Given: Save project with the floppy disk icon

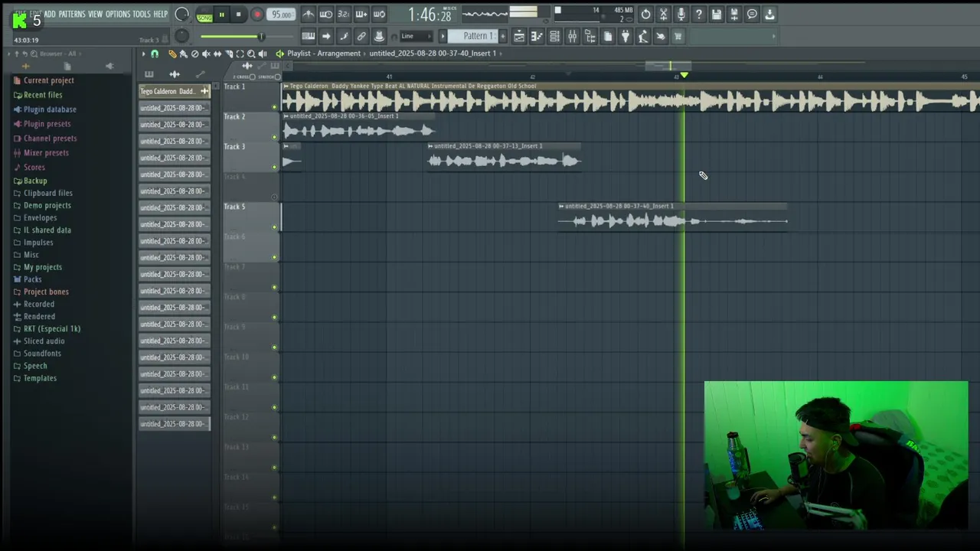Looking at the screenshot, I should [717, 14].
